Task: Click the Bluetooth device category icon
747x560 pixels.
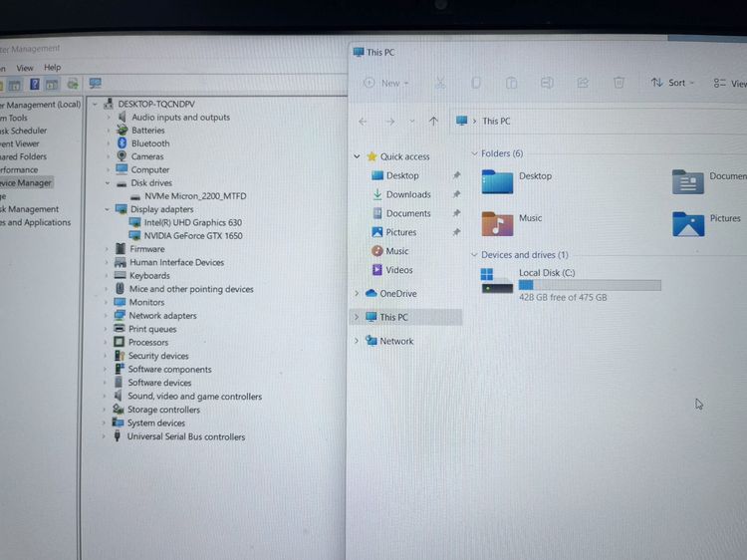Action: click(x=122, y=142)
